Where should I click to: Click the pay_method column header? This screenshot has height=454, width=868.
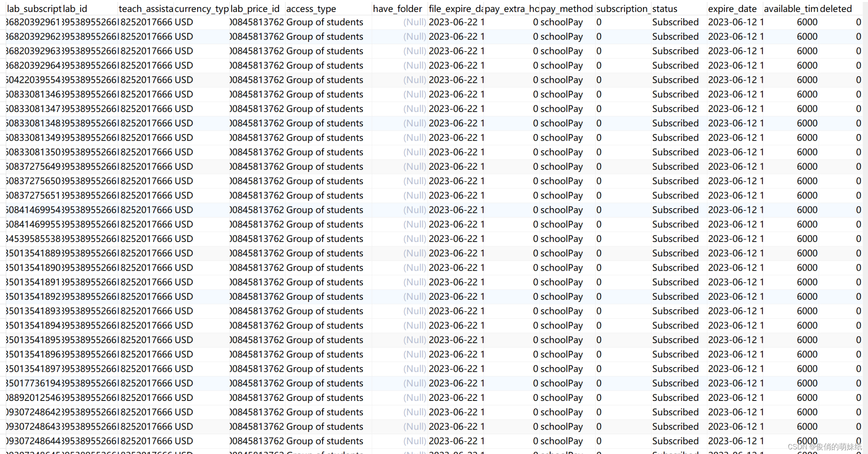(x=566, y=9)
